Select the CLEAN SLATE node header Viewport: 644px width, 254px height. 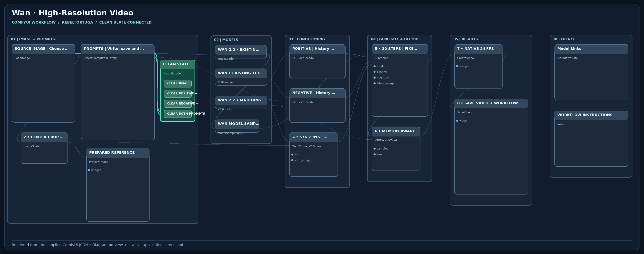178,65
